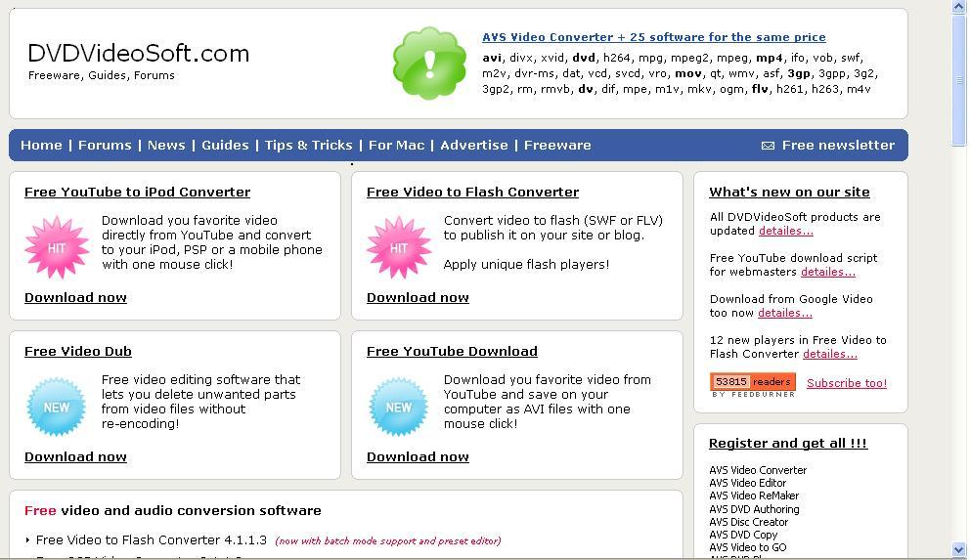This screenshot has width=970, height=560.
Task: Open the AVS Video Converter + 25 software link
Action: point(654,37)
